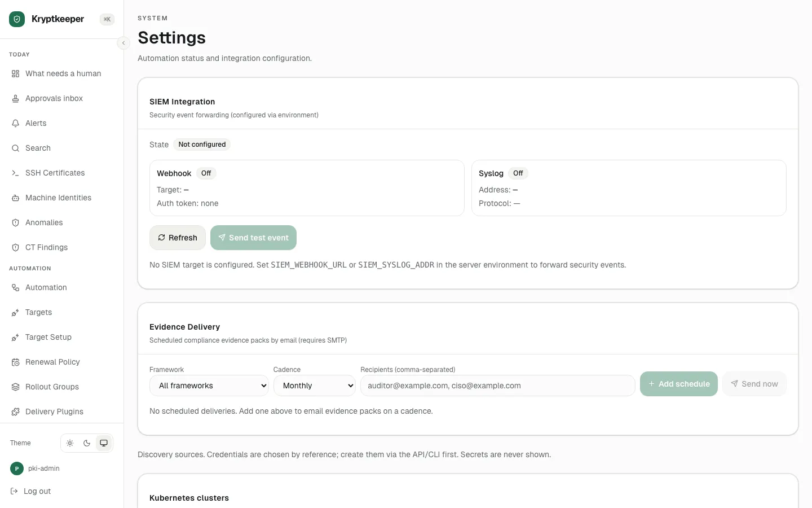Click the Delivery Plugins puzzle icon
Image resolution: width=812 pixels, height=508 pixels.
pos(15,412)
